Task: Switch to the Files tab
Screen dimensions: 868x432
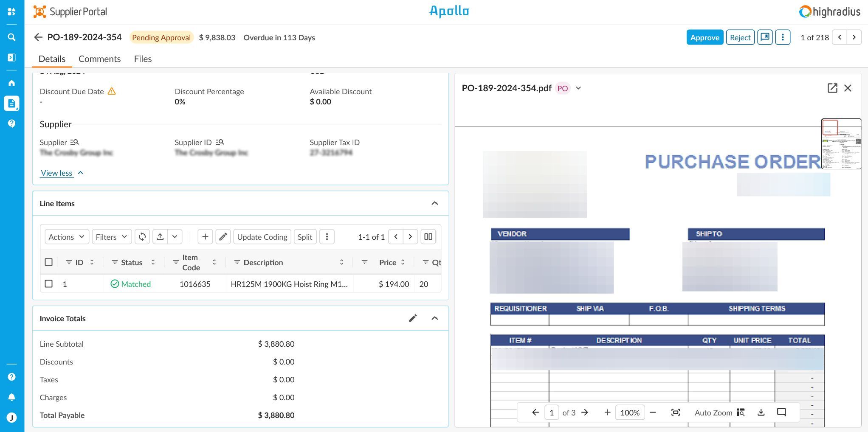Action: pos(143,59)
